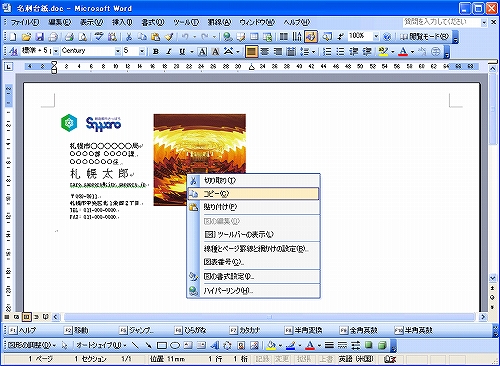Screen dimensions: 500x366
Task: Click the 閲覧モード button
Action: 424,37
